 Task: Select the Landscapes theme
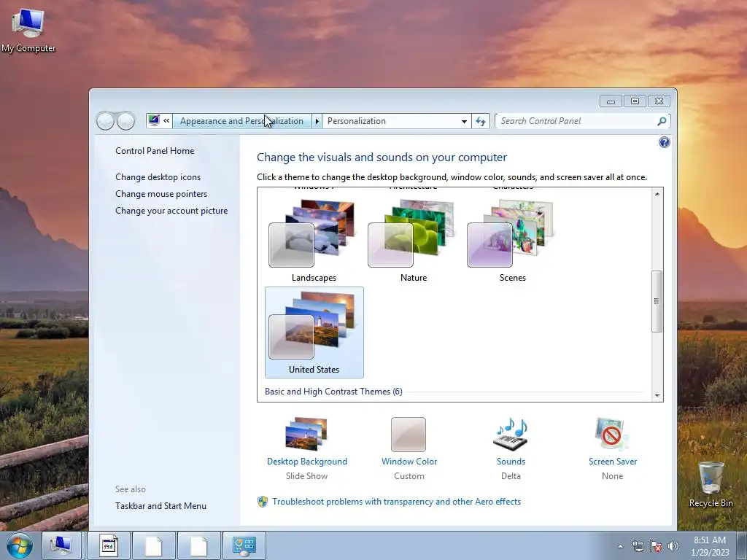[314, 241]
